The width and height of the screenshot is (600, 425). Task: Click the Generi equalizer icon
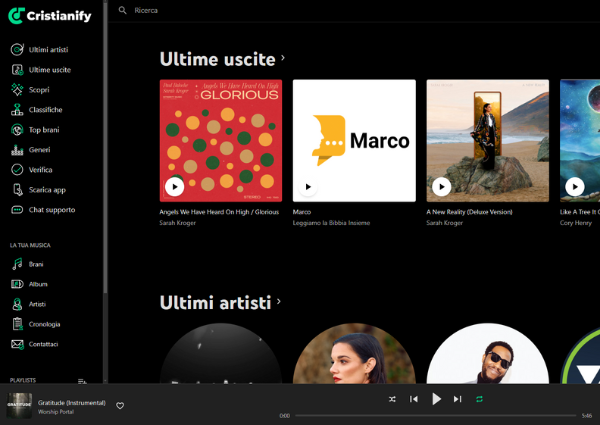pos(17,150)
